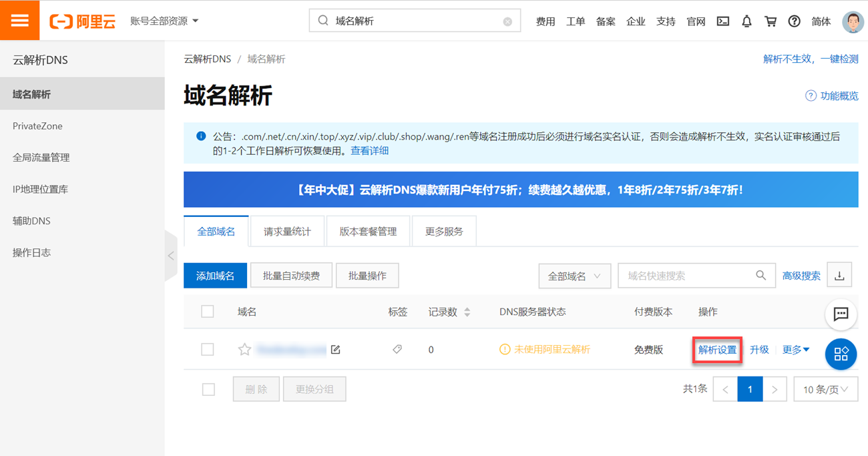Viewport: 868px width, 456px height.
Task: Select page 1 in pagination
Action: coord(750,389)
